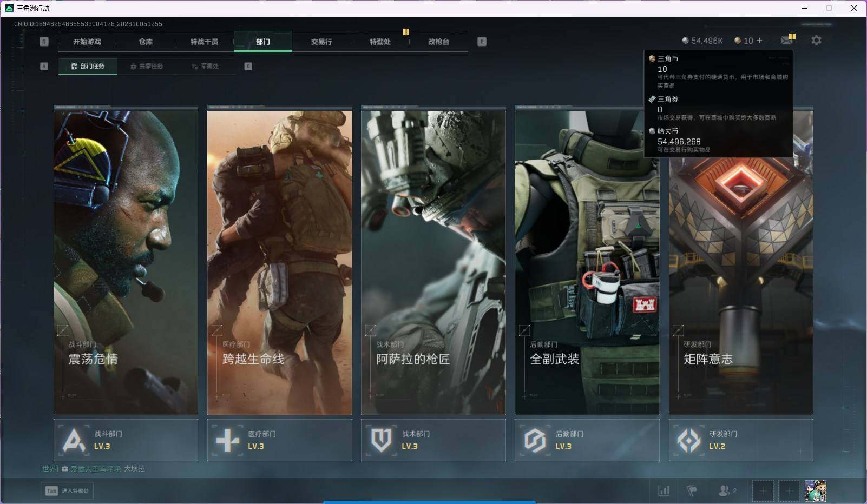Click the plus icon beside 三角币 balance 10
Screen dimensions: 867x504
coord(759,41)
